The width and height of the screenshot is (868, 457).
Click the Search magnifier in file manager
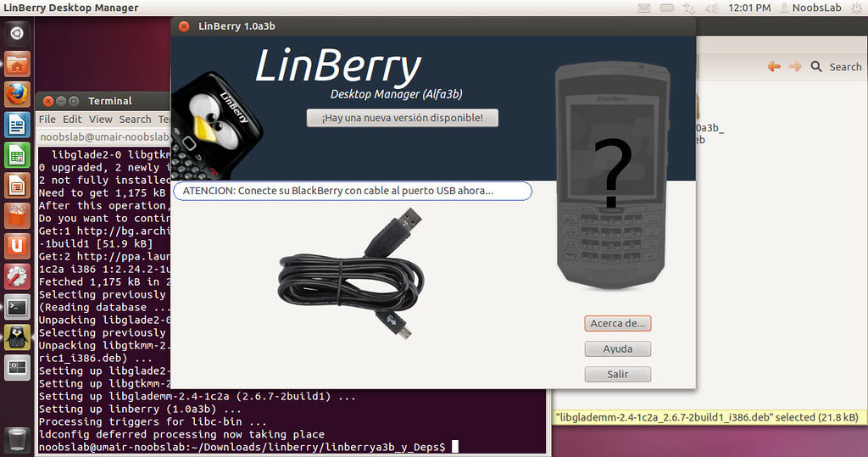click(x=816, y=66)
